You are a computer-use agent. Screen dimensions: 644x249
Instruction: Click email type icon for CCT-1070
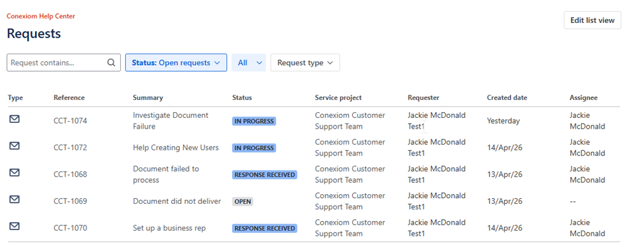(x=15, y=226)
